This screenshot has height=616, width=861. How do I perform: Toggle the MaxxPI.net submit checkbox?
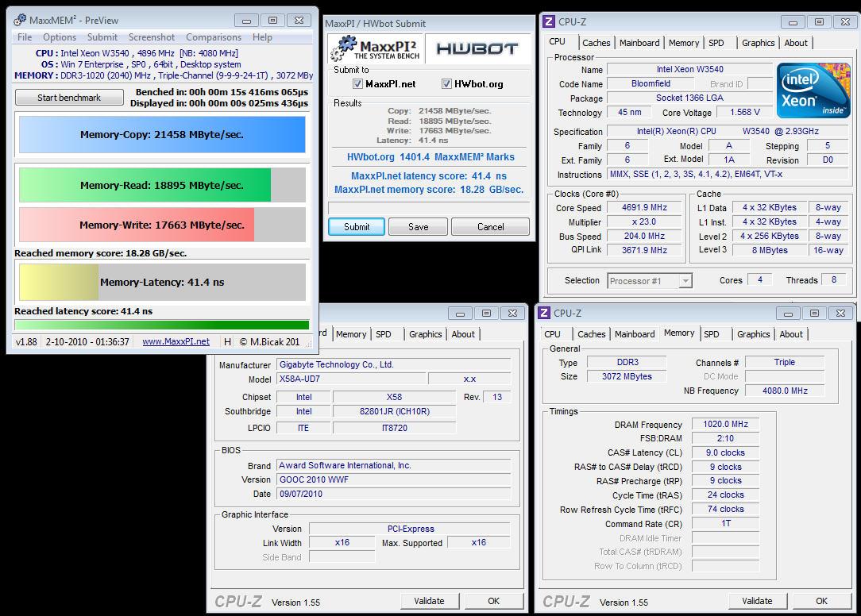[357, 84]
